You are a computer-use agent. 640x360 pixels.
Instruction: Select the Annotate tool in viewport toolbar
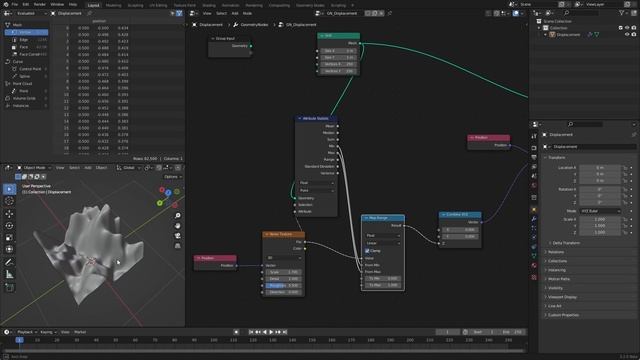[9, 262]
